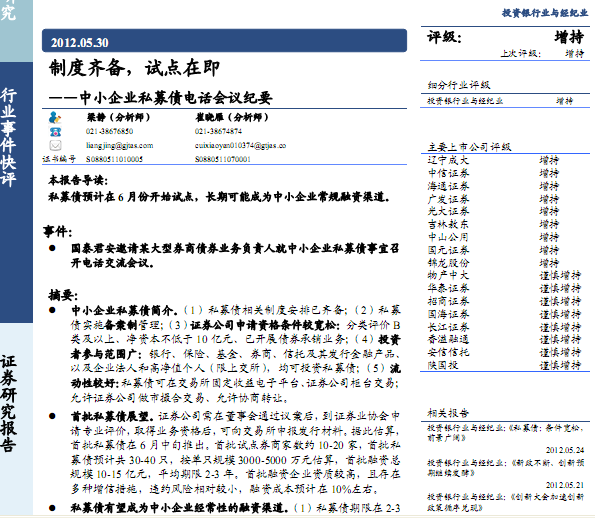Image resolution: width=595 pixels, height=518 pixels.
Task: Click the 细分行业评级 heading
Action: click(459, 85)
